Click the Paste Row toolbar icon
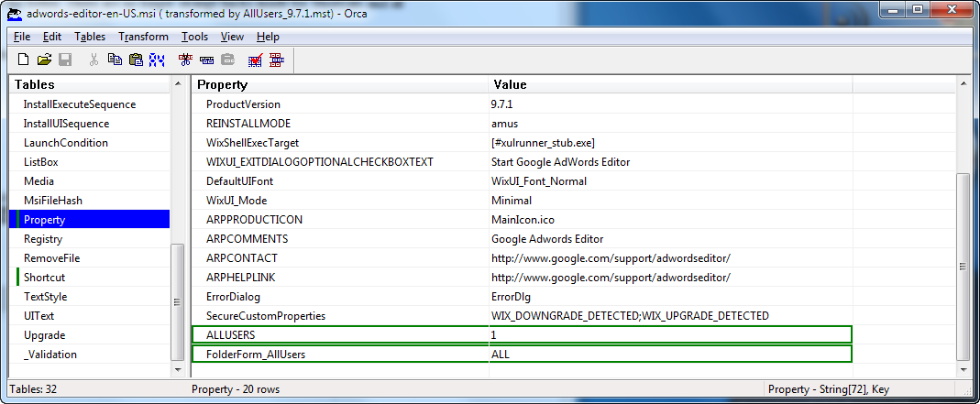The width and height of the screenshot is (980, 404). click(x=228, y=60)
